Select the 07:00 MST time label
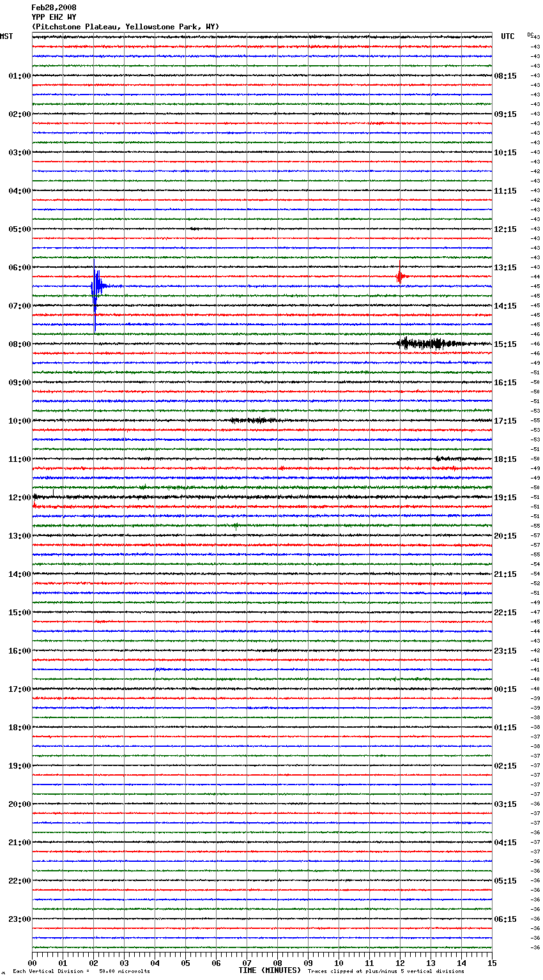Viewport: 543px width, 980px height. coord(20,306)
